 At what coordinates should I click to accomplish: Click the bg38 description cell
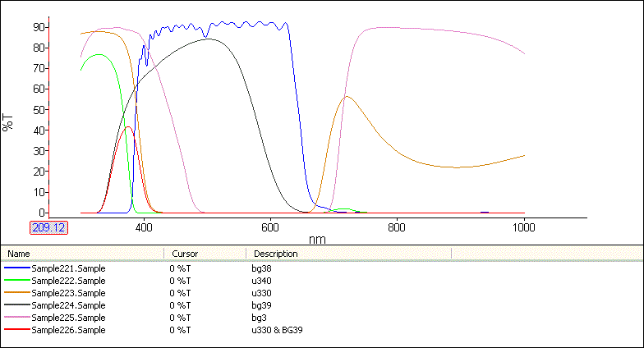[x=262, y=268]
